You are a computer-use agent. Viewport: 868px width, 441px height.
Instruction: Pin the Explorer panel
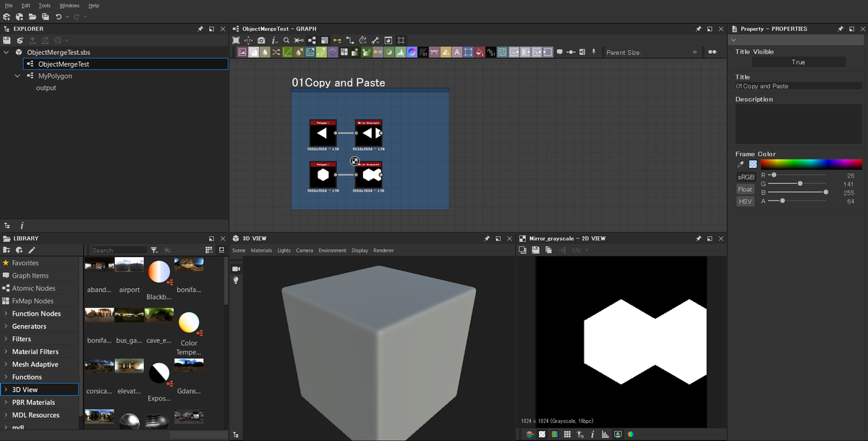[200, 29]
